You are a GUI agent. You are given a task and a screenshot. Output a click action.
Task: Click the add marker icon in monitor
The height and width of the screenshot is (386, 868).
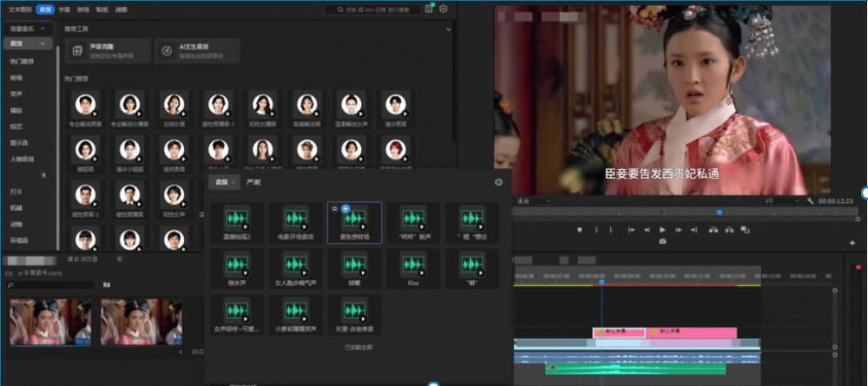(x=581, y=230)
